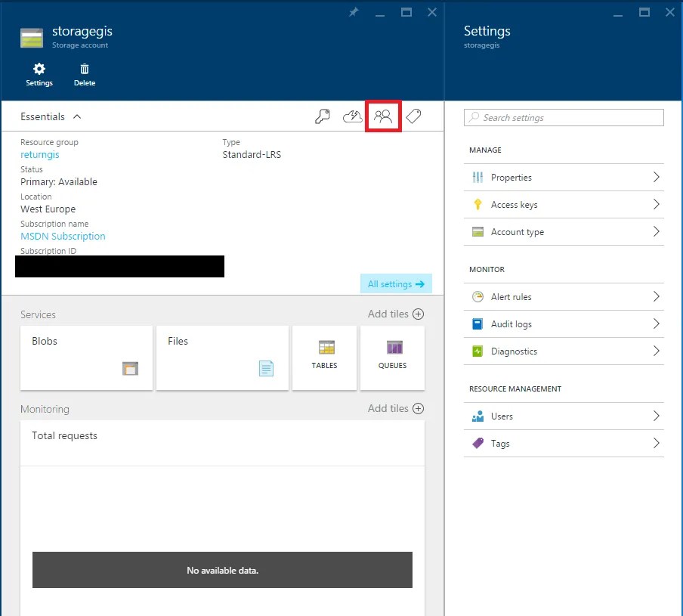Expand the Properties row chevron

(656, 177)
